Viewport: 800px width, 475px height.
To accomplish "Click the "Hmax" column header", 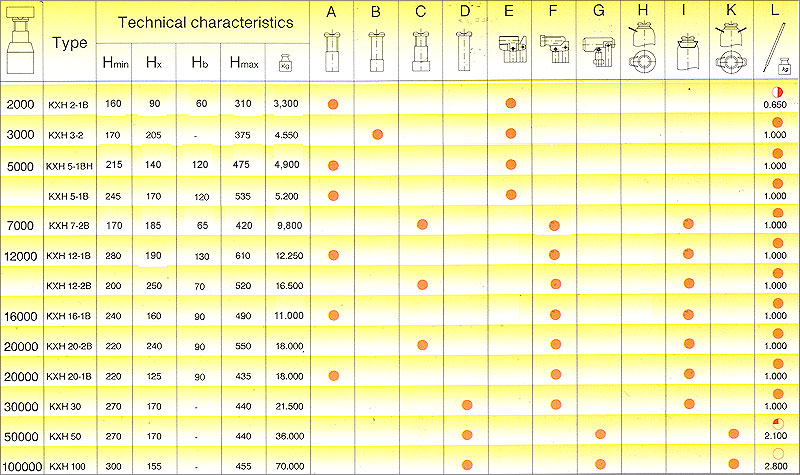I will [x=244, y=63].
